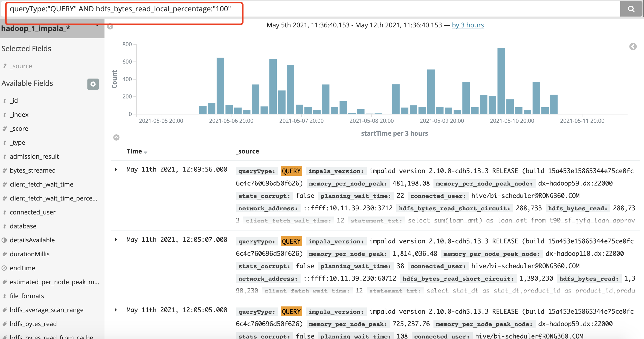Sort by the Time column header
644x339 pixels.
coord(137,151)
